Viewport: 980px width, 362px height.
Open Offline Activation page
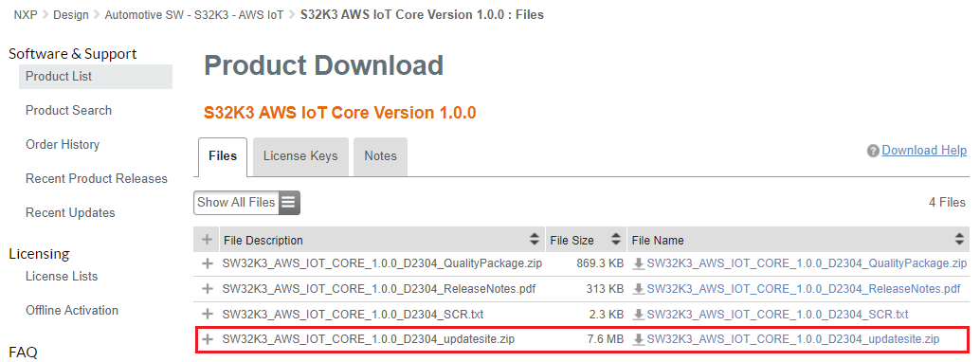click(72, 310)
